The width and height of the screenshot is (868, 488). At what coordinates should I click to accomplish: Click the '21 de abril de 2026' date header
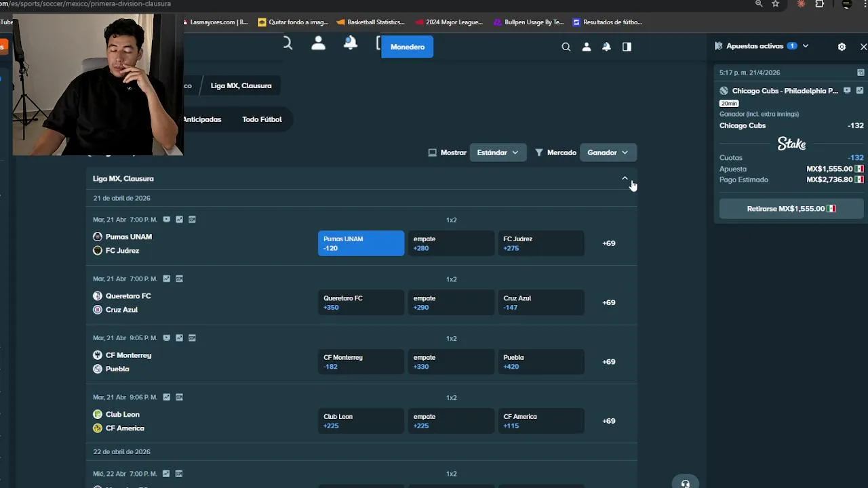(122, 198)
